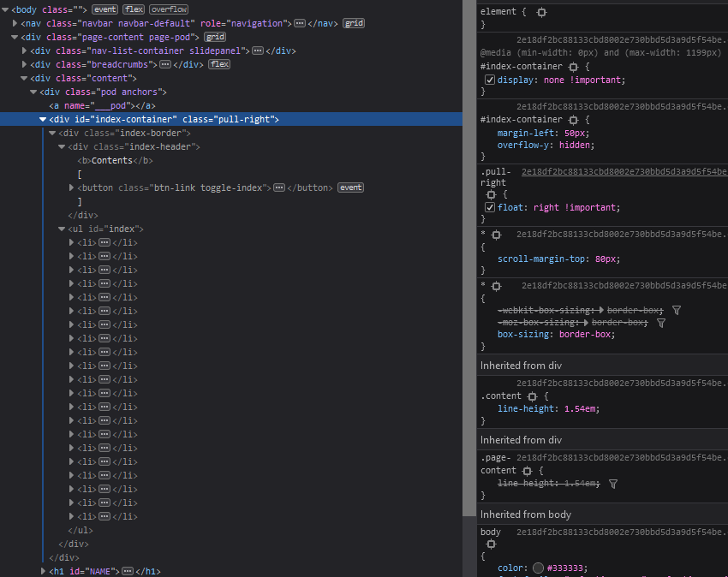Uncheck the float: right !important declaration
This screenshot has height=577, width=728.
click(489, 207)
